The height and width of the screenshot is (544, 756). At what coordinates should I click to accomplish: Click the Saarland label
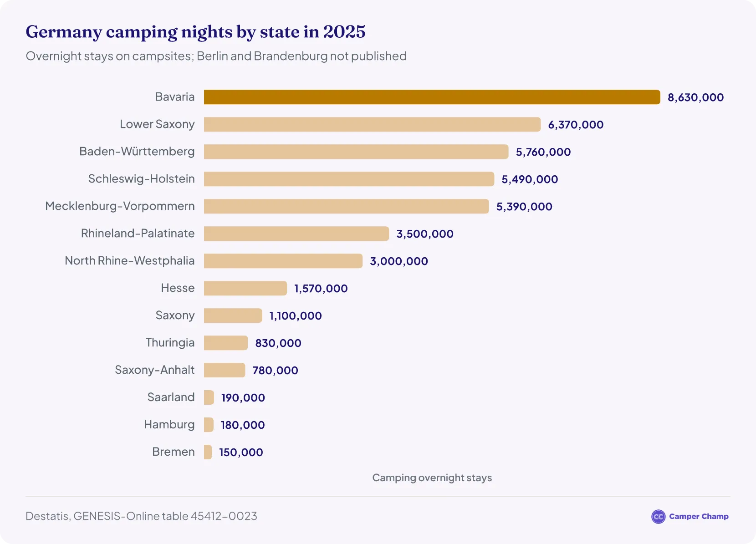(x=171, y=397)
